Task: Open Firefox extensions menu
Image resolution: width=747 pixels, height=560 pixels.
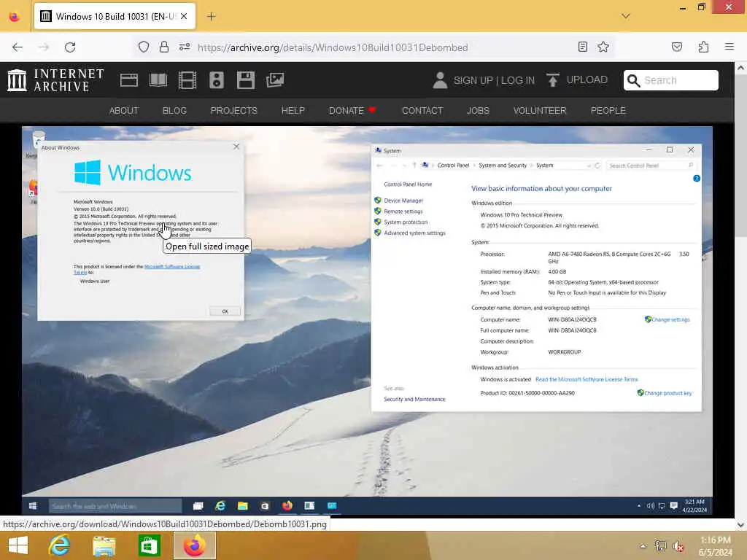Action: pyautogui.click(x=704, y=47)
